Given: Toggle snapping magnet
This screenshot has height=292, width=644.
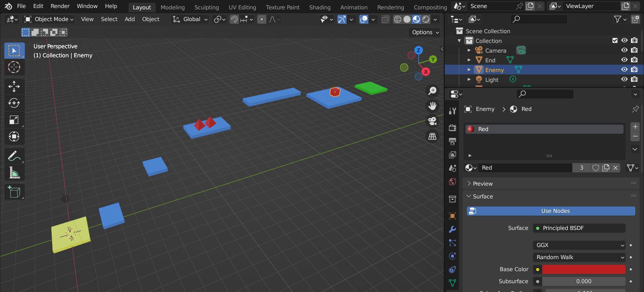Looking at the screenshot, I should [234, 19].
